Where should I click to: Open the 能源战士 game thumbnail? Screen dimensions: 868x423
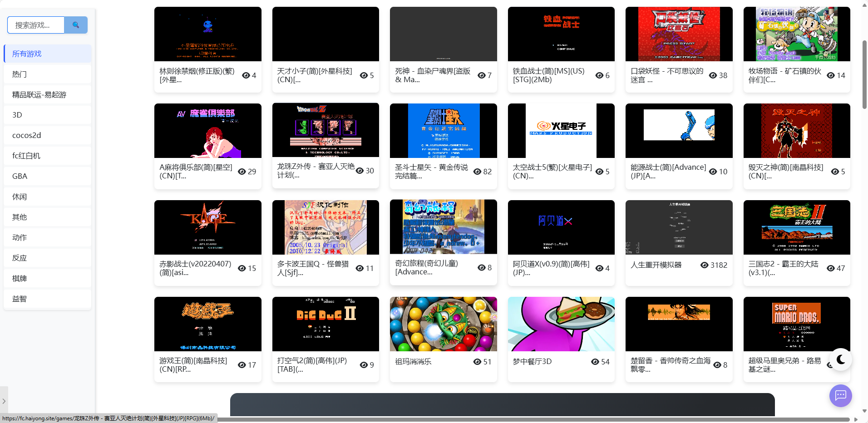pyautogui.click(x=679, y=131)
